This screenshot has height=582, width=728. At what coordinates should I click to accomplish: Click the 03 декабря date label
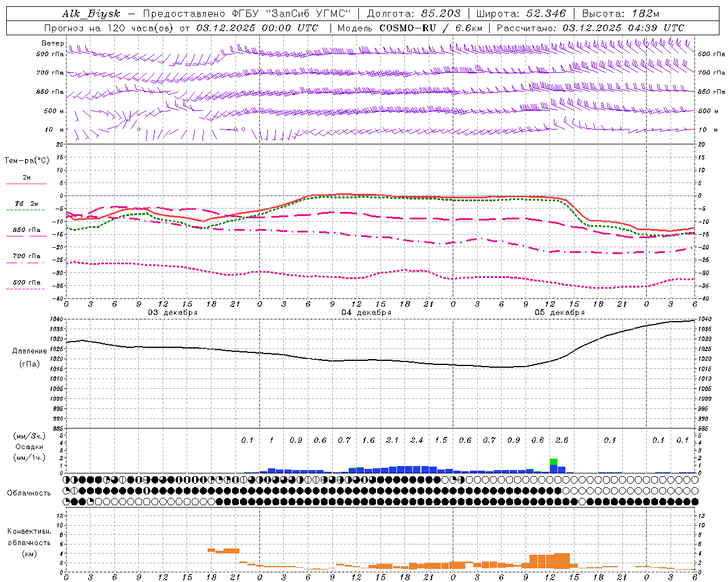click(173, 313)
